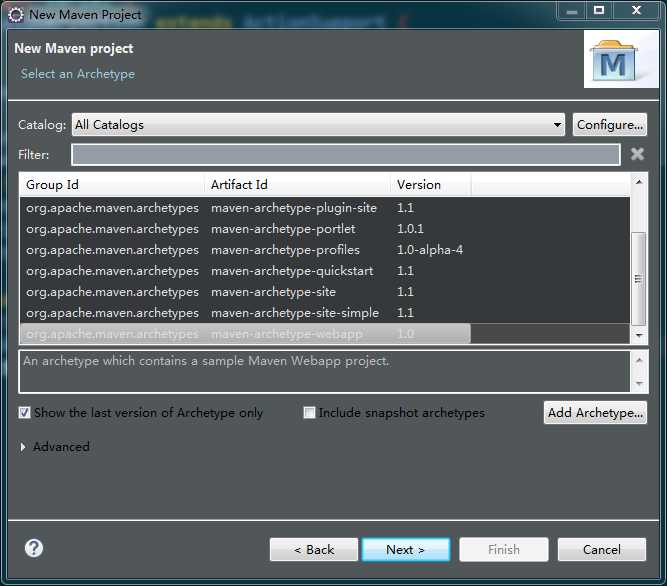
Task: Open the Catalog dropdown showing All Catalogs
Action: click(x=318, y=125)
